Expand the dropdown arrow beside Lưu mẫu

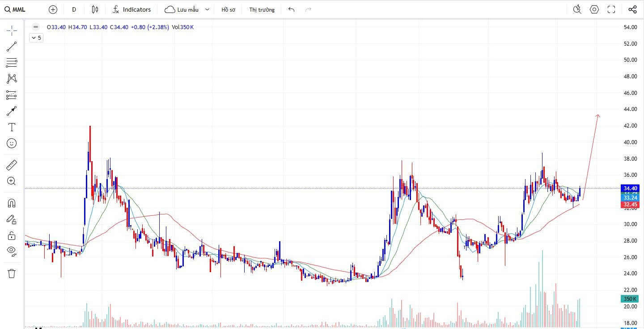pos(207,9)
